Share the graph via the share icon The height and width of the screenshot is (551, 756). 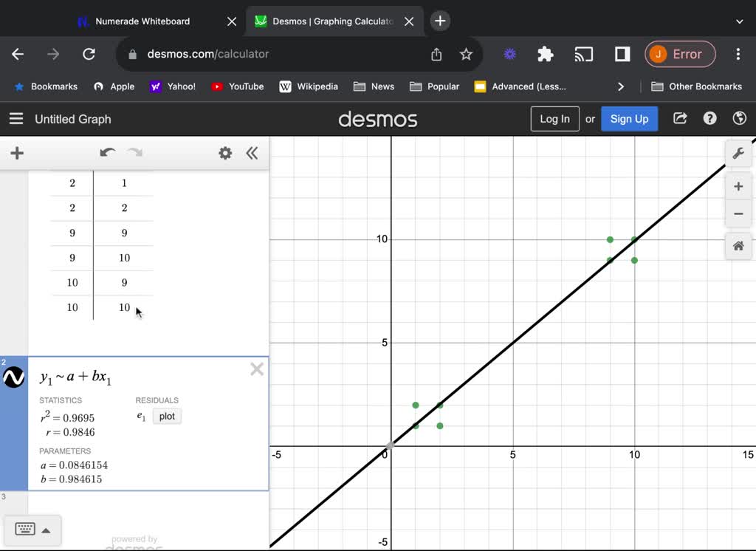pyautogui.click(x=679, y=118)
